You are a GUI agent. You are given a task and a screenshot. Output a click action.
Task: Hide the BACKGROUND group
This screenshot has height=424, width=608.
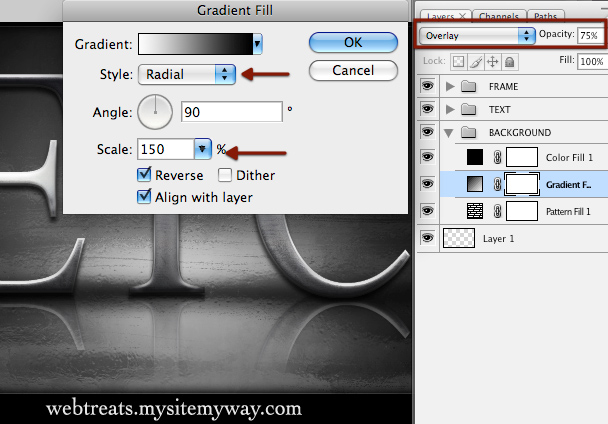(427, 132)
